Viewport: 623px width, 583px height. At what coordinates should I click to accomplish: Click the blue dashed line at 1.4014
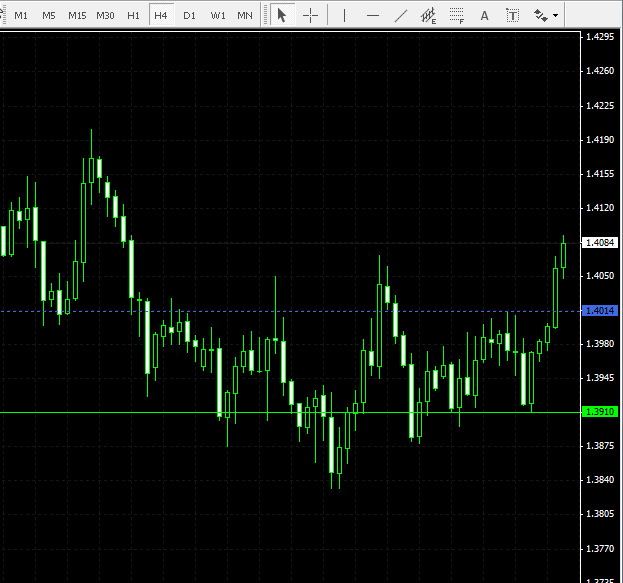click(290, 311)
